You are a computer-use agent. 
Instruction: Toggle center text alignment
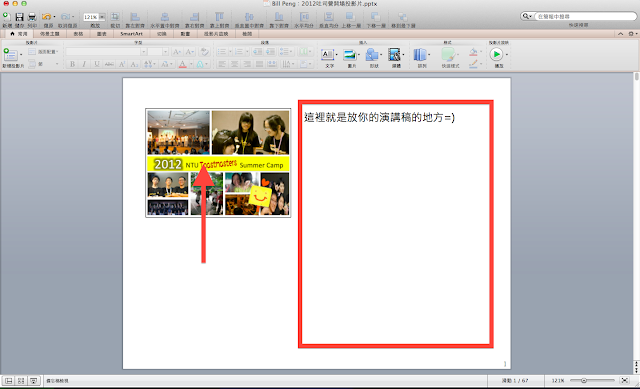pyautogui.click(x=234, y=64)
